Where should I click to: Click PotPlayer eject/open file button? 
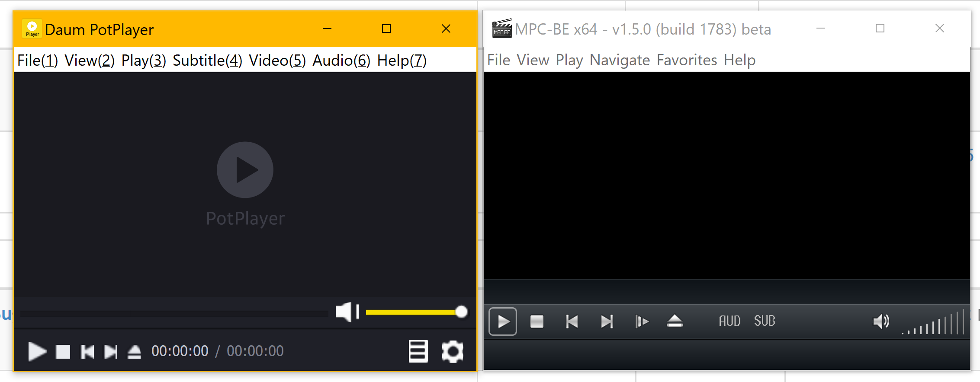pos(134,351)
